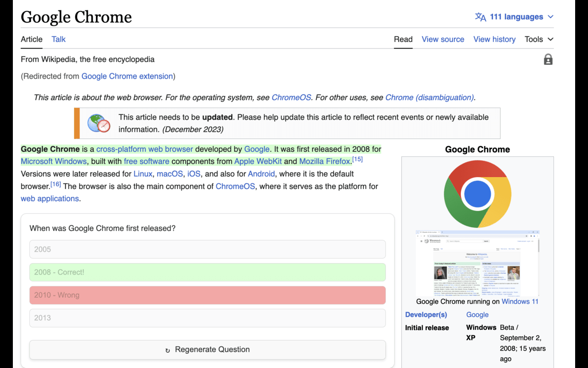Image resolution: width=588 pixels, height=368 pixels.
Task: Open the Google link in infobox
Action: click(x=477, y=315)
